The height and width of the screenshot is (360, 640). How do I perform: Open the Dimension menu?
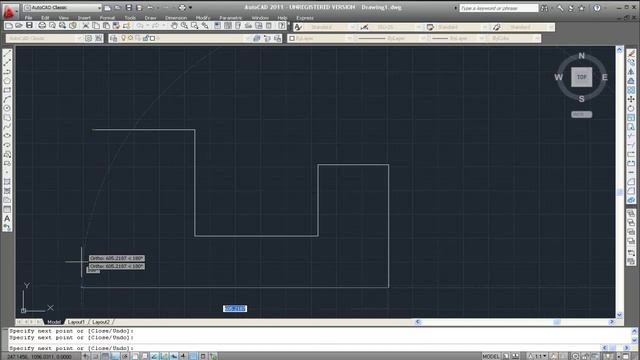tap(176, 18)
